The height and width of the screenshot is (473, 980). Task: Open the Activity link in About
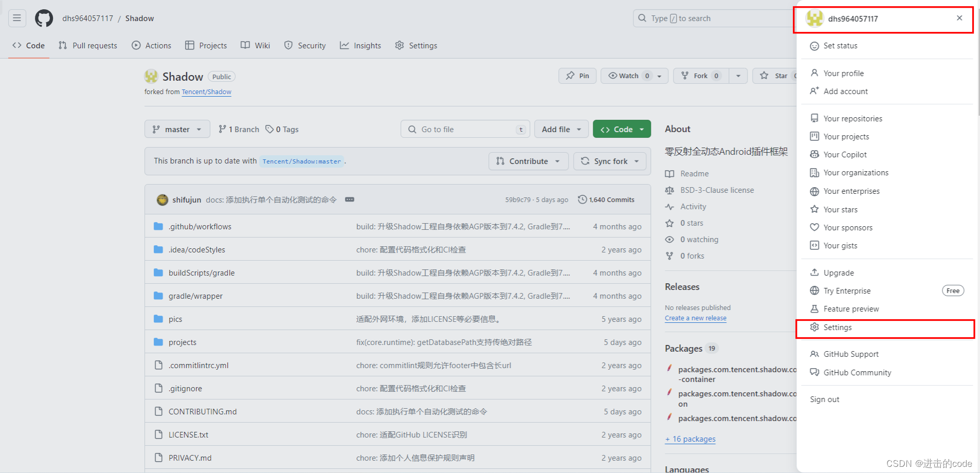click(x=686, y=206)
